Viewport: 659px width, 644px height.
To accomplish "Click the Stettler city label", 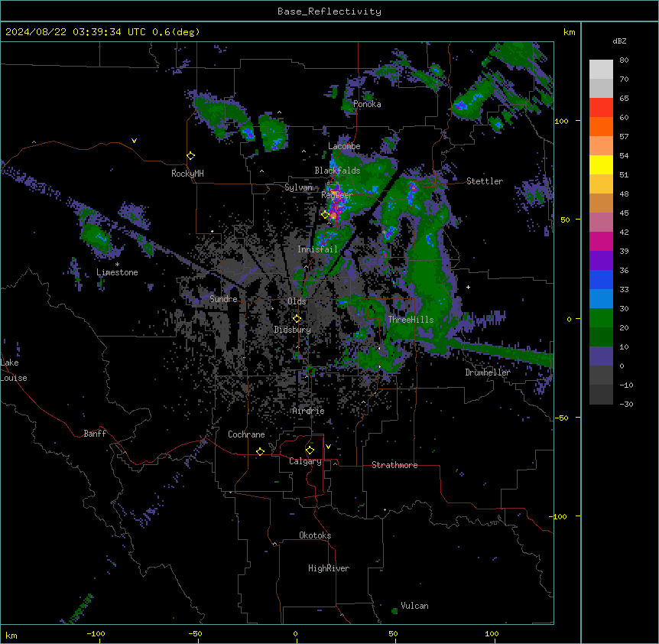I will pos(485,181).
